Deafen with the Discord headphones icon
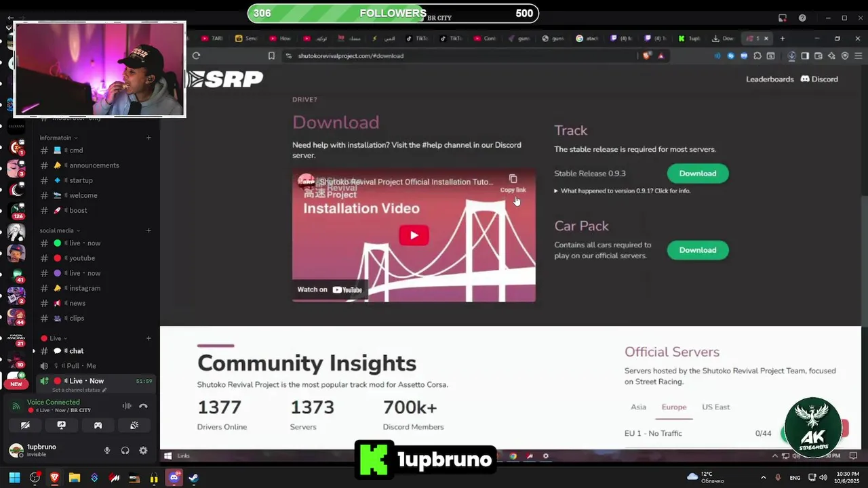Image resolution: width=868 pixels, height=488 pixels. pyautogui.click(x=125, y=451)
